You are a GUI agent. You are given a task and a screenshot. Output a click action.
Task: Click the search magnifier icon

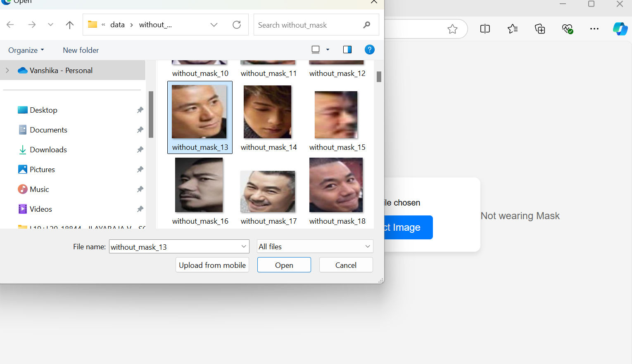point(367,25)
